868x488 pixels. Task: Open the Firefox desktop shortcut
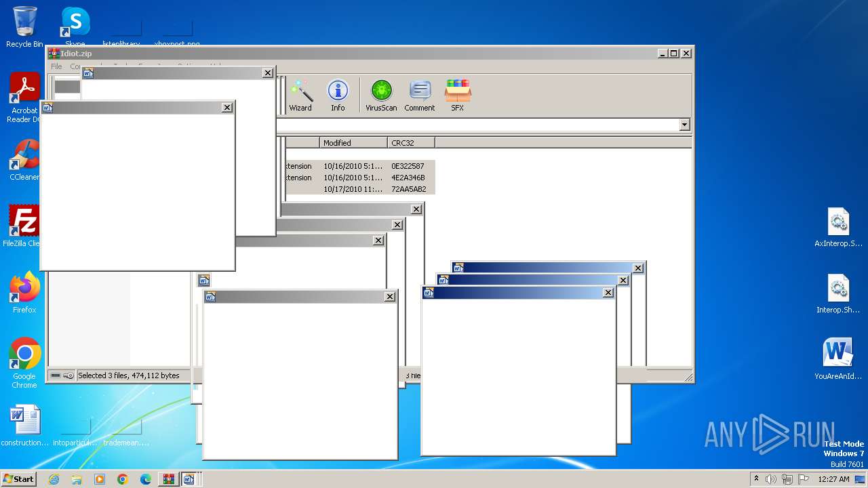24,292
